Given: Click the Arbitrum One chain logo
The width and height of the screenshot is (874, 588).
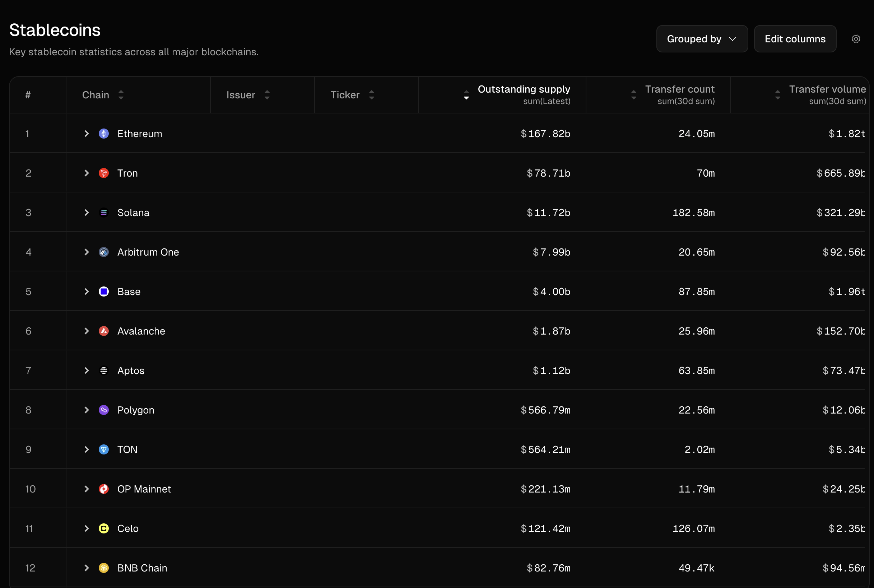Looking at the screenshot, I should (x=104, y=252).
